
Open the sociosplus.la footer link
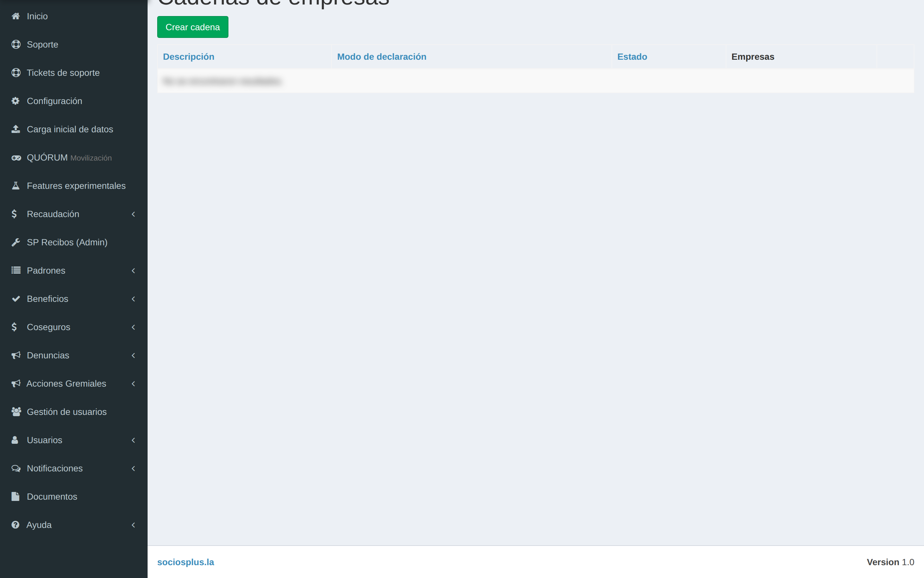(185, 562)
